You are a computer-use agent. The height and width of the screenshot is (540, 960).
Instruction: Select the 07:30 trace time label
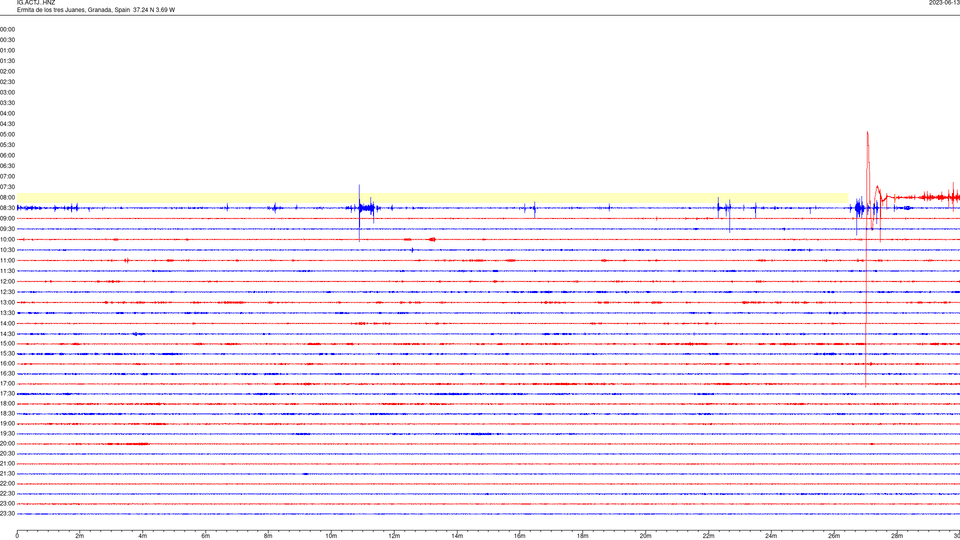(x=7, y=187)
